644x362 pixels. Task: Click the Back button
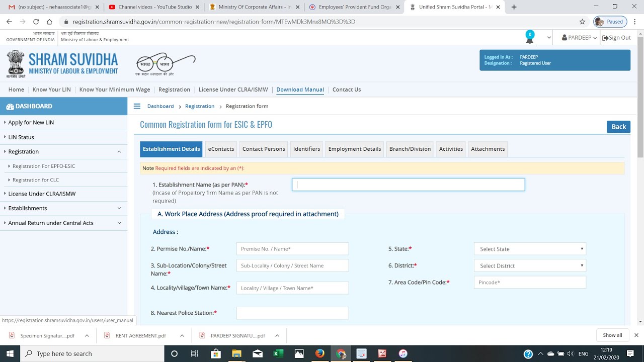pos(618,127)
